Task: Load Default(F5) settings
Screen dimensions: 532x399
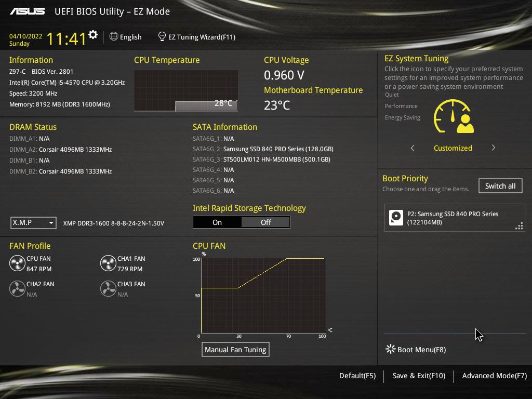Action: pos(357,376)
